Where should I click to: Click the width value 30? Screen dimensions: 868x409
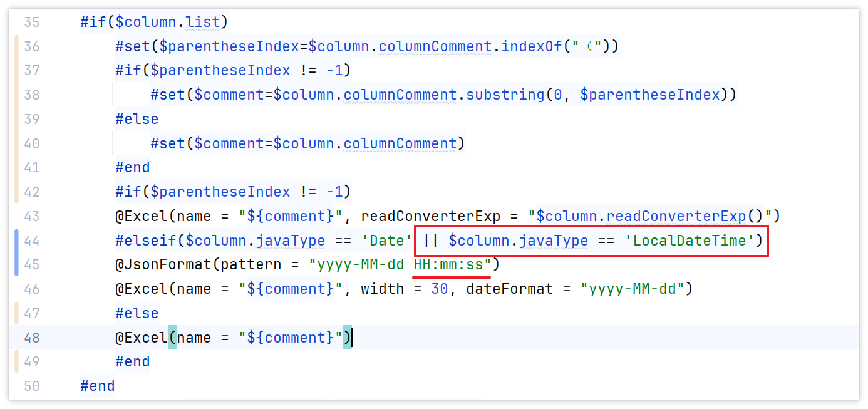[440, 289]
